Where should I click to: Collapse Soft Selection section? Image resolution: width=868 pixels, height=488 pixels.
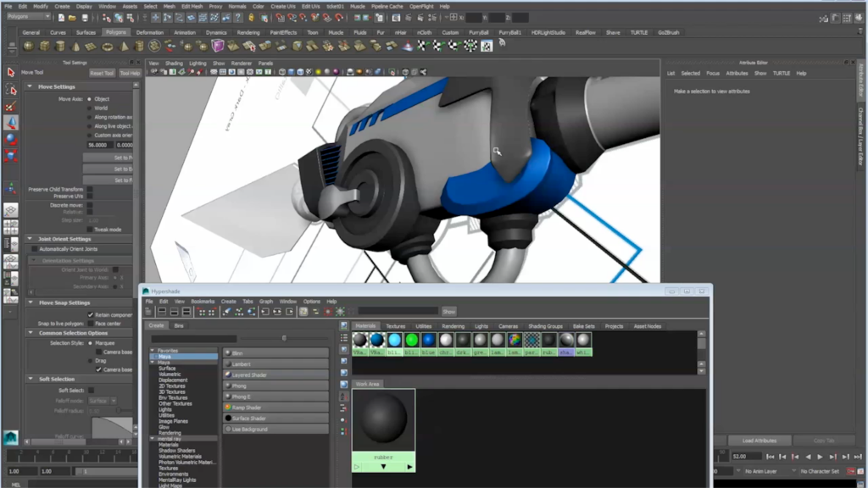tap(31, 379)
